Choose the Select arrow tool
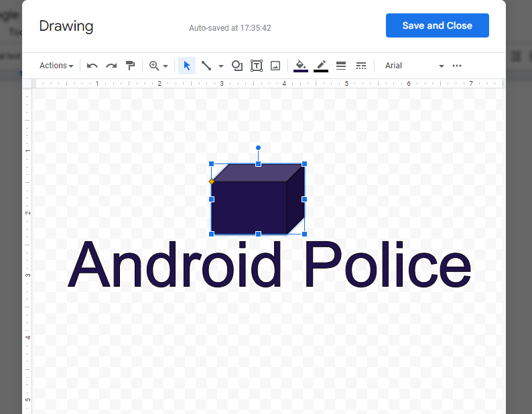Screen dimensions: 532x414 click(x=187, y=66)
